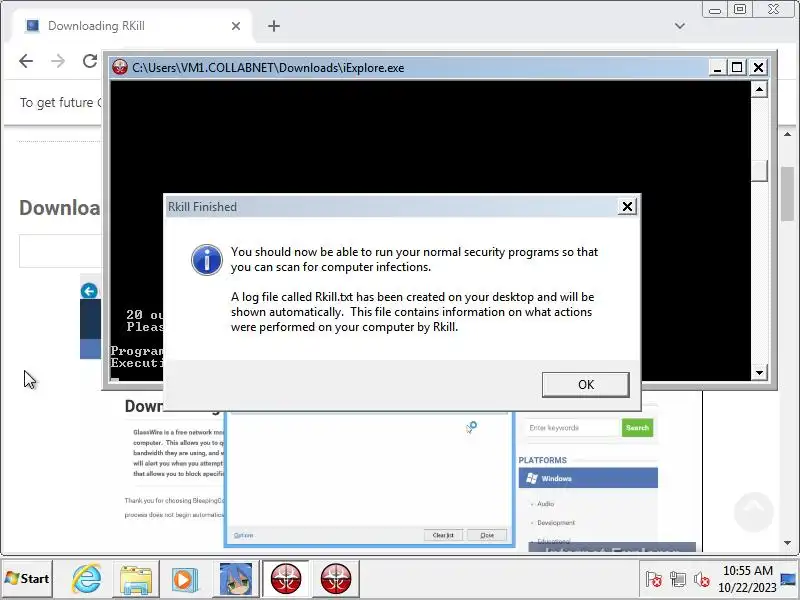Minimize the browser window
Image resolution: width=800 pixels, height=600 pixels.
[x=715, y=10]
